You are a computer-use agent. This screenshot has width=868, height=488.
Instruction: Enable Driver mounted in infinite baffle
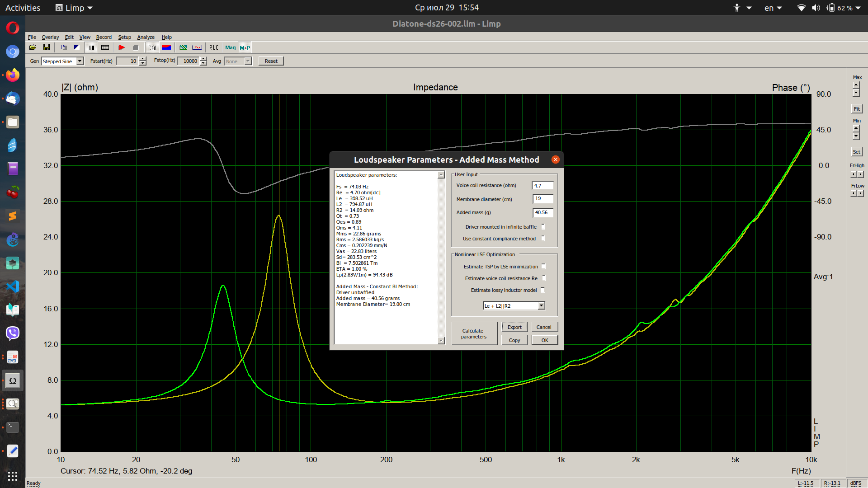(x=543, y=227)
